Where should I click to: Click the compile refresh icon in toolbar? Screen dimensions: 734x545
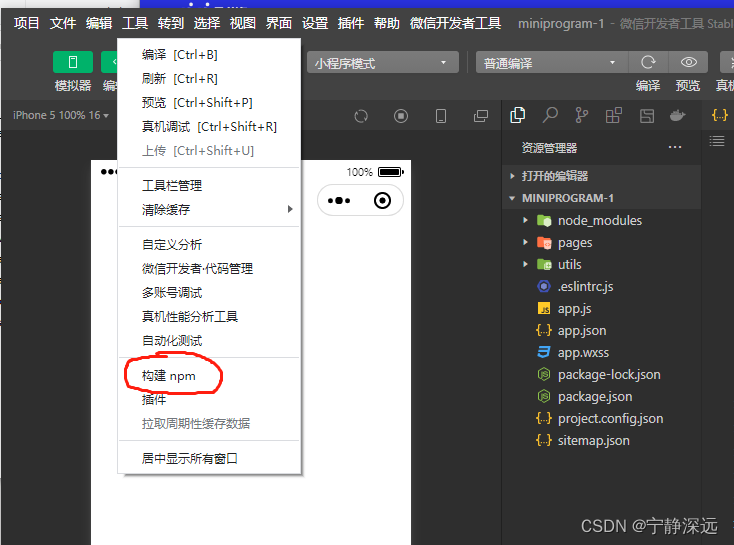648,62
